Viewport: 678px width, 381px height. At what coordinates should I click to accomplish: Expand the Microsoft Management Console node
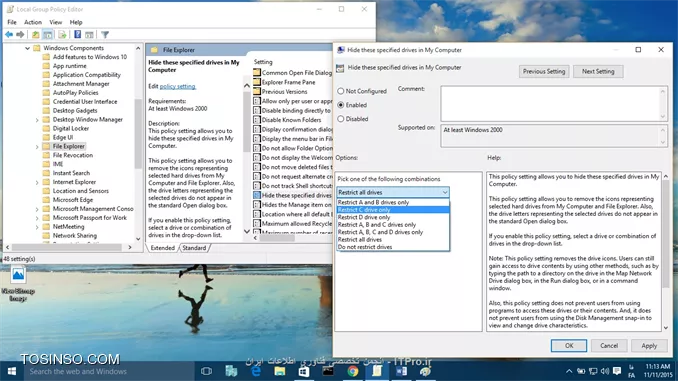[x=37, y=209]
